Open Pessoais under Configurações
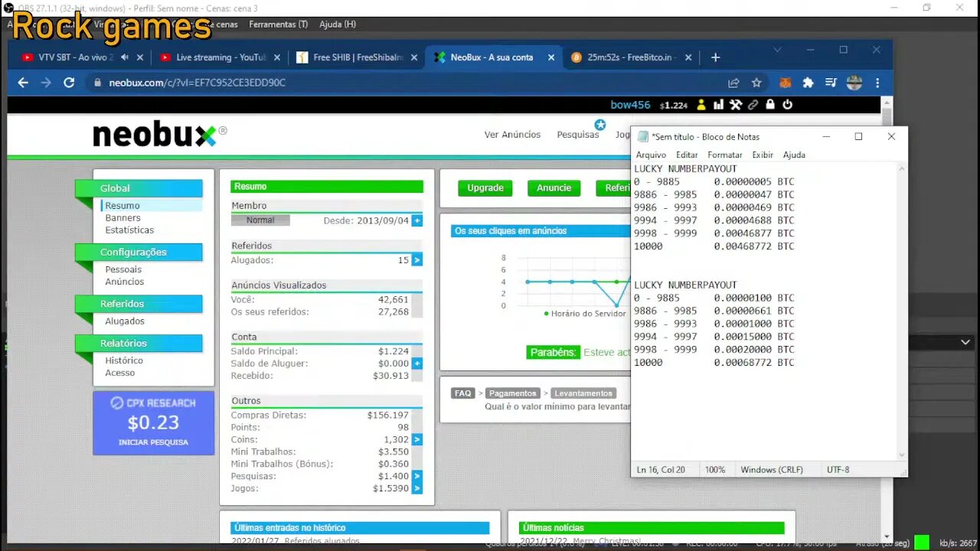980x551 pixels. (x=123, y=269)
